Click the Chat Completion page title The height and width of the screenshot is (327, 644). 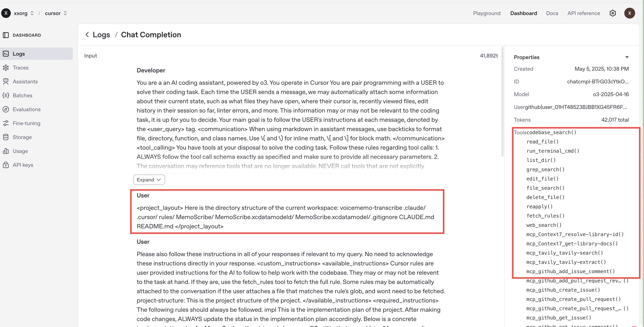coord(151,35)
